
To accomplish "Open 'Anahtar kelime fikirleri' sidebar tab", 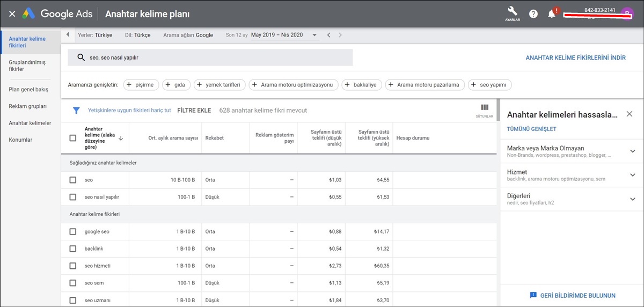I will pos(30,42).
